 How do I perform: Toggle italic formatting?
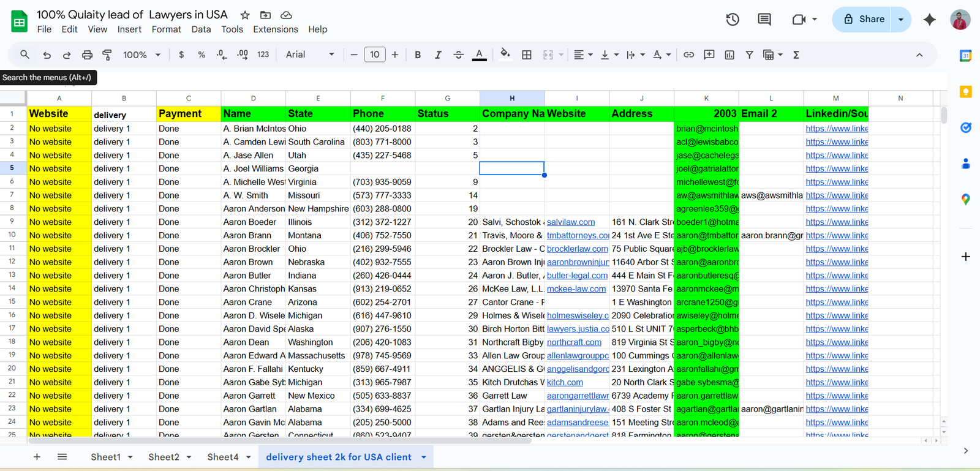click(x=438, y=55)
